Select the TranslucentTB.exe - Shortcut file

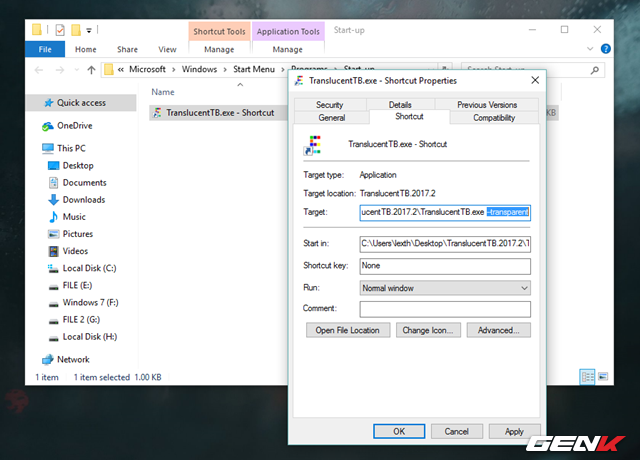[x=220, y=113]
